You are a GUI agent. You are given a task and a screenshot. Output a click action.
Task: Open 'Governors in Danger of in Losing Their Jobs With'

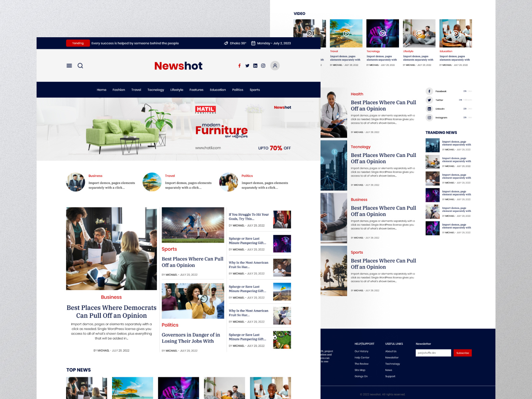coord(191,338)
